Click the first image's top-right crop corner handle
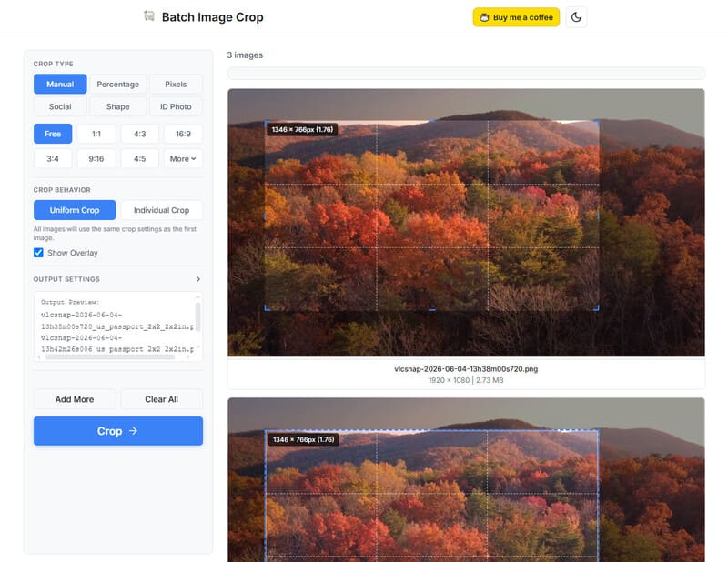This screenshot has width=728, height=562. (598, 122)
